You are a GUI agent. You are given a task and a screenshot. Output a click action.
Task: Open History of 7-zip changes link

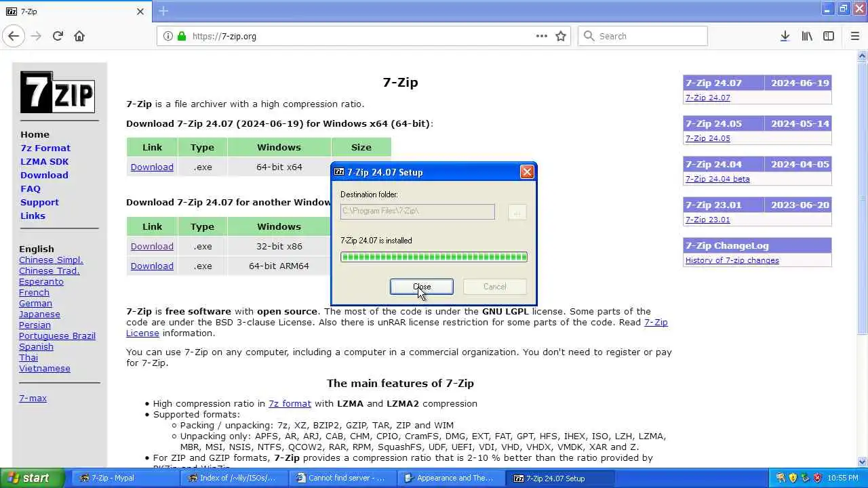point(732,260)
